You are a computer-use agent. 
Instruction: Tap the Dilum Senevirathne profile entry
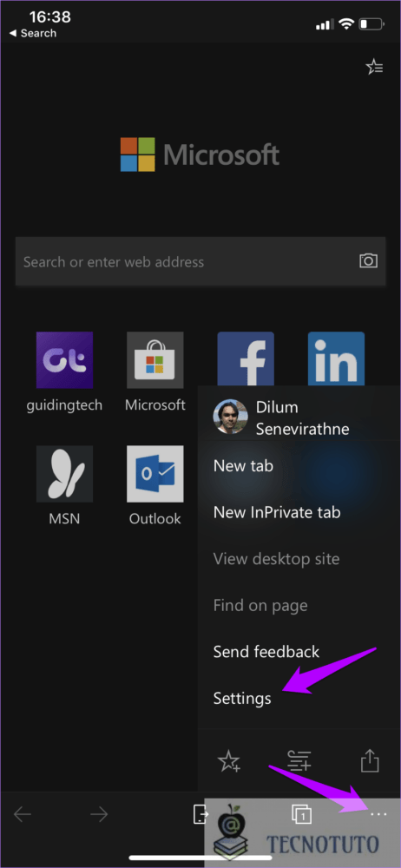click(x=299, y=418)
